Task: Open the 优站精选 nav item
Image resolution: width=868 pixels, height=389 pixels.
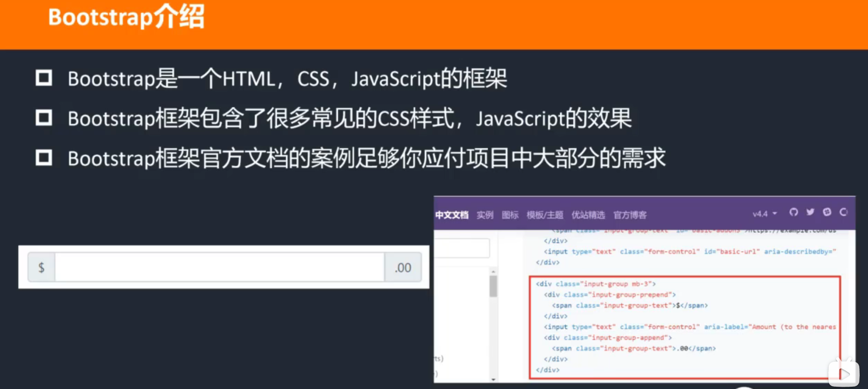Action: click(x=588, y=215)
